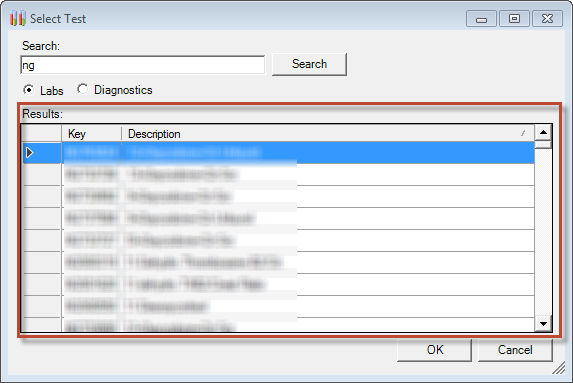Click into the Search text field
The width and height of the screenshot is (573, 383).
[143, 65]
